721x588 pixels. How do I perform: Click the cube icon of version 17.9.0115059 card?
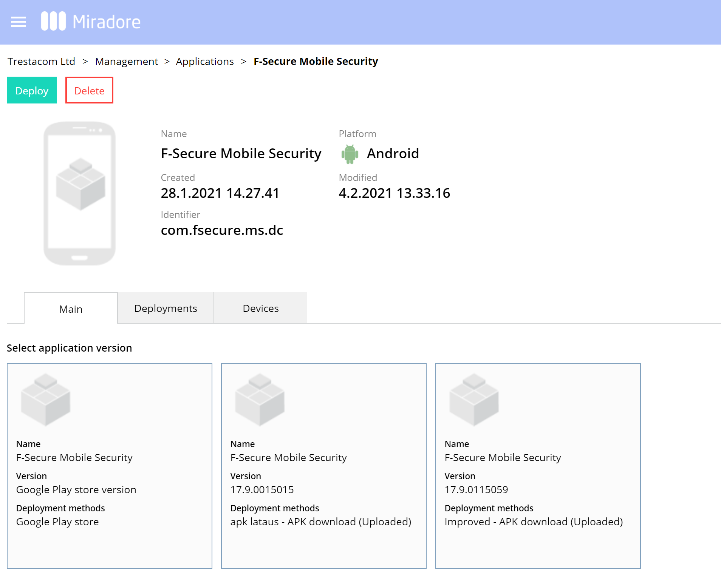point(474,399)
